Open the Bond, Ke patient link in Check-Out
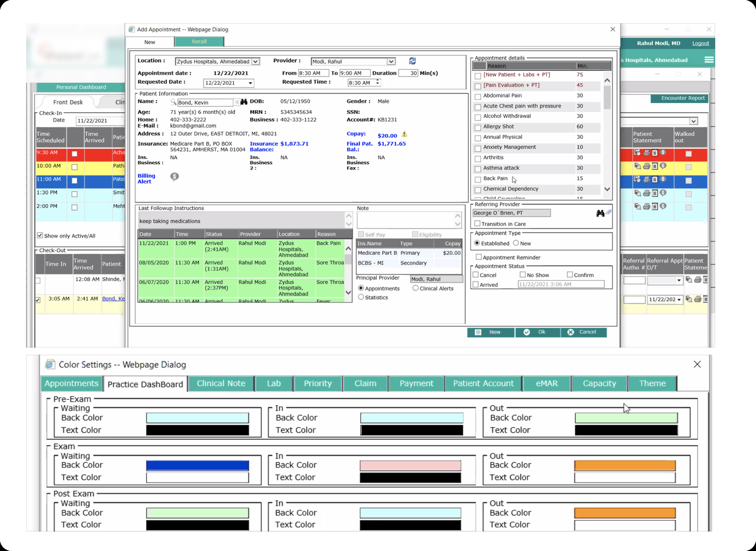Image resolution: width=756 pixels, height=551 pixels. click(x=113, y=298)
